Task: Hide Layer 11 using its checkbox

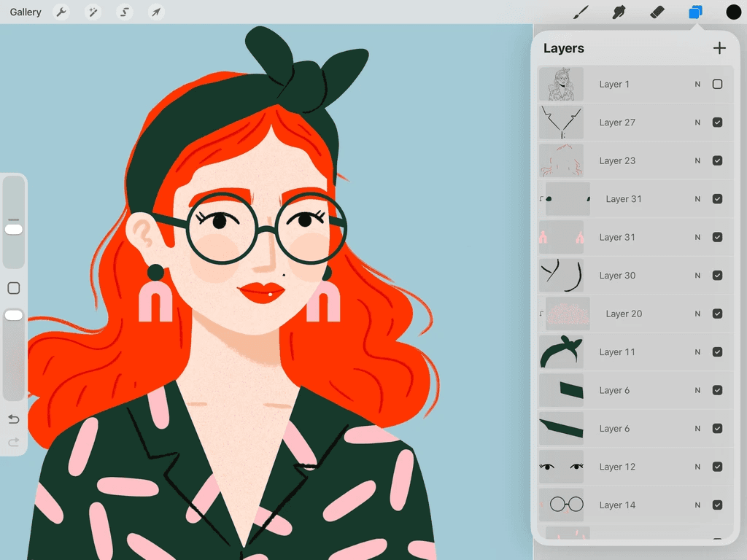Action: [x=718, y=352]
